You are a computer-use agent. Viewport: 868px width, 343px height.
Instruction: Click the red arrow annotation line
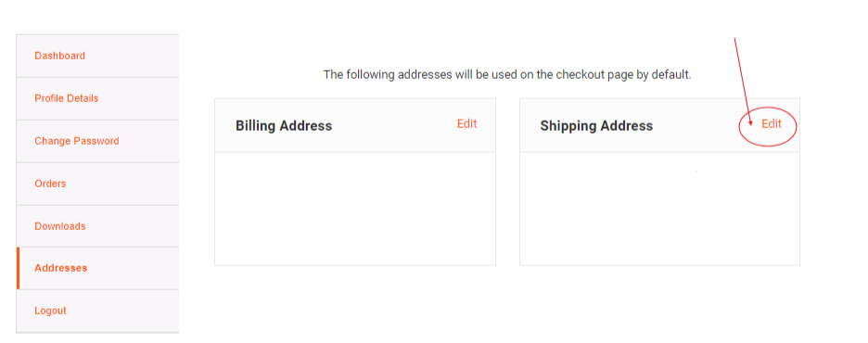coord(742,81)
